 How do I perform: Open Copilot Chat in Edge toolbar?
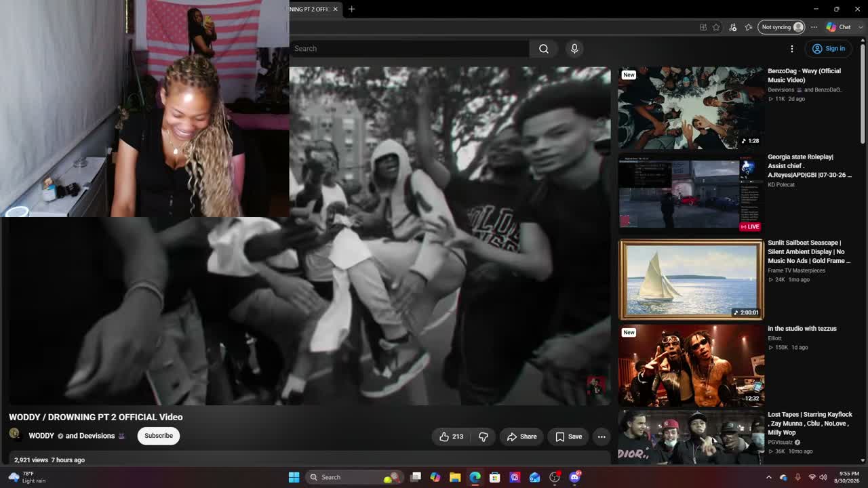(839, 27)
